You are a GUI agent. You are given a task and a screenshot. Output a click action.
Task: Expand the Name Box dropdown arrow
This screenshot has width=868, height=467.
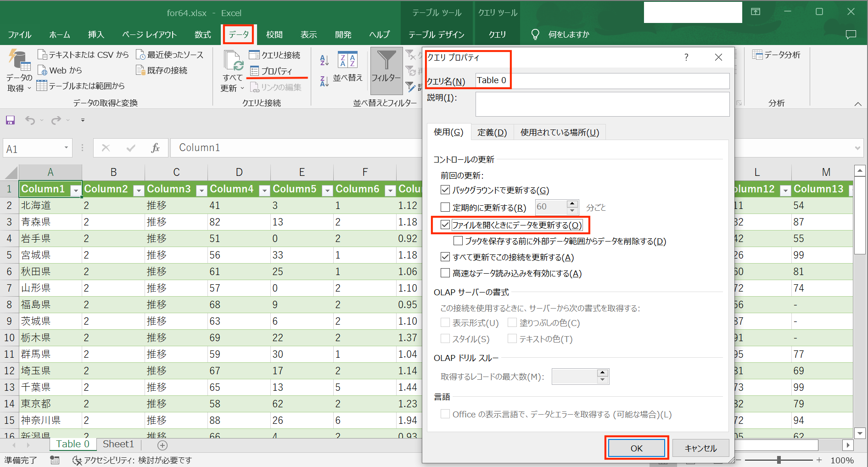(66, 148)
